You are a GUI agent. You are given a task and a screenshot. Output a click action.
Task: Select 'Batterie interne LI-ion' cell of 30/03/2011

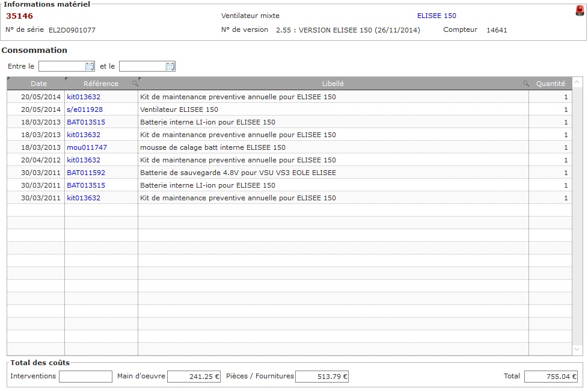(333, 185)
